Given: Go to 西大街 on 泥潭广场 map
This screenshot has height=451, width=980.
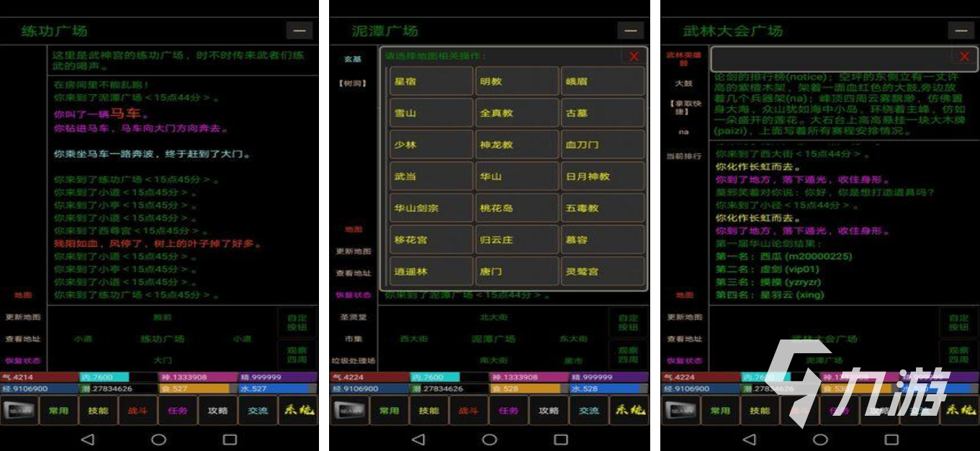Looking at the screenshot, I should tap(414, 339).
